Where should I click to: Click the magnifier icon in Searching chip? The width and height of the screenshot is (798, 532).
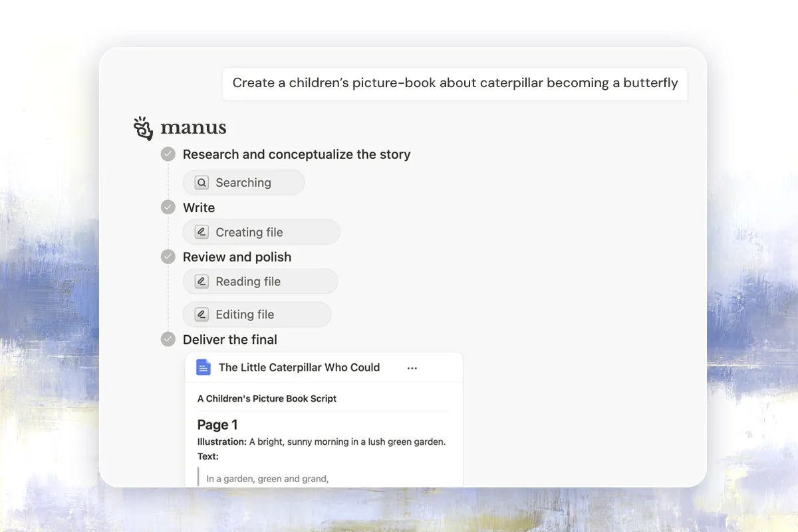click(201, 183)
